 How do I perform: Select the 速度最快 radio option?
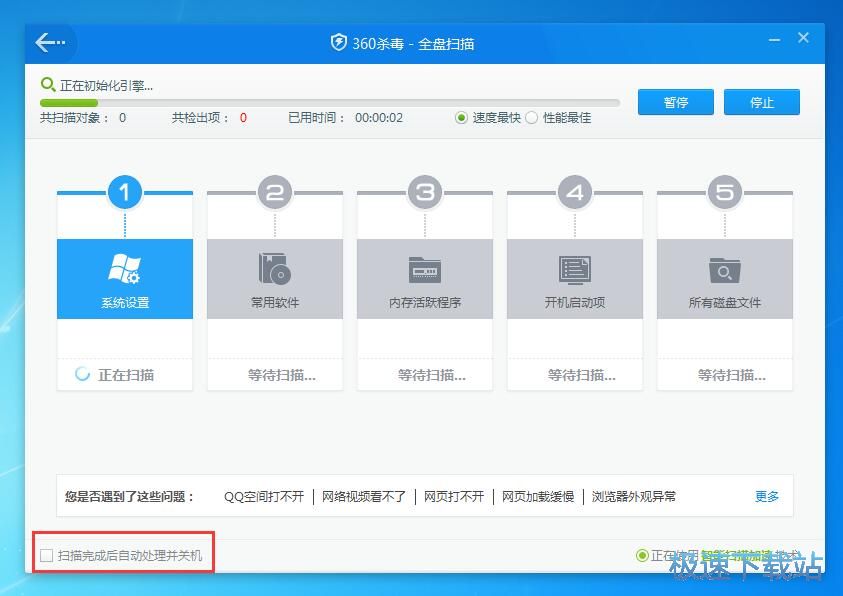[x=461, y=118]
